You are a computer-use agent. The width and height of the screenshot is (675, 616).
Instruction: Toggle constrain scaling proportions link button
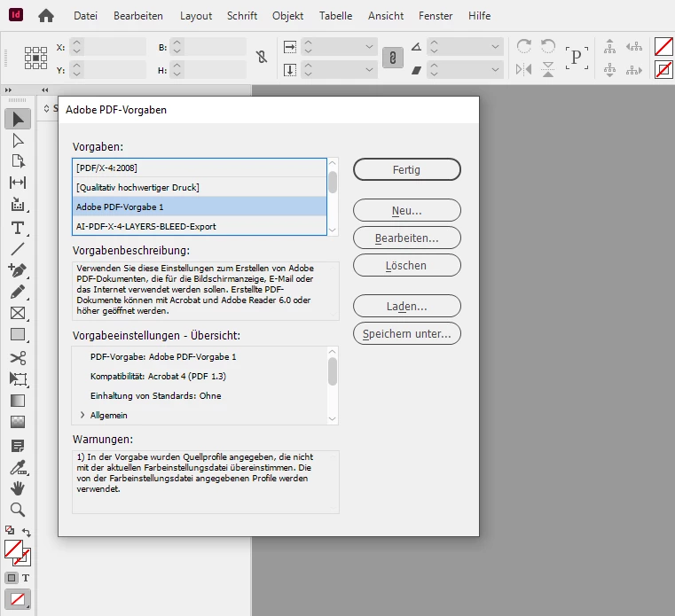[393, 58]
